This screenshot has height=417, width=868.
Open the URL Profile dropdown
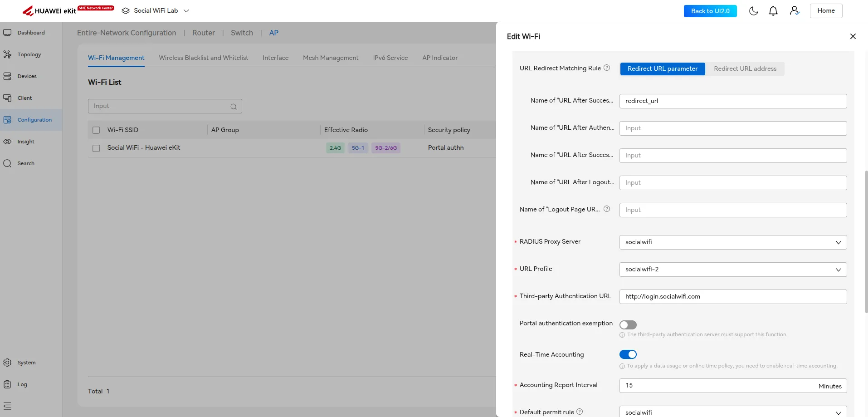tap(733, 270)
